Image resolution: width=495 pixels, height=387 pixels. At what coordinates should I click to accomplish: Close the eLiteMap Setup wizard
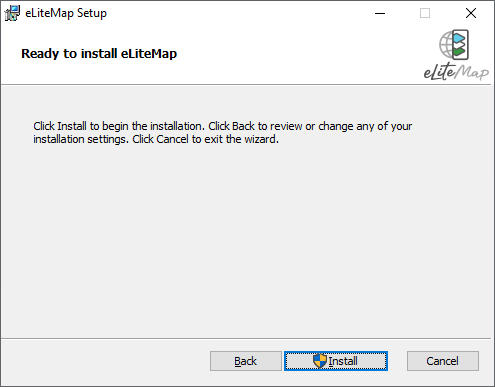pos(471,13)
